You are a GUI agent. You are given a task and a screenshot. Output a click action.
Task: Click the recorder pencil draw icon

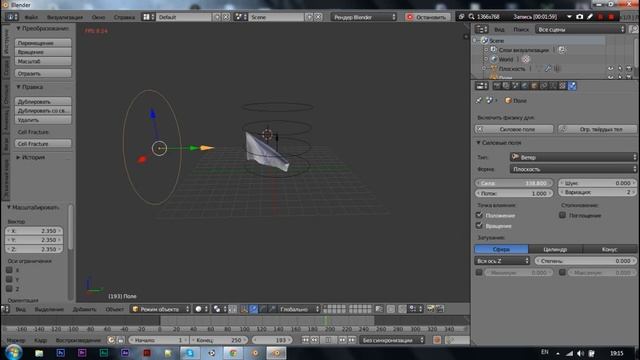(x=590, y=17)
